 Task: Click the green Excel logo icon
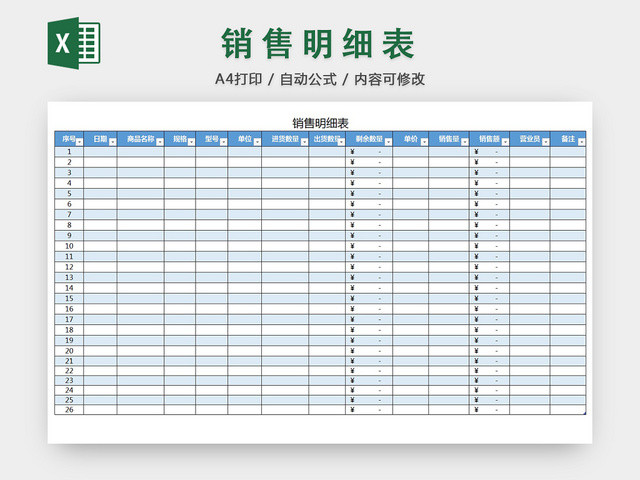[x=74, y=43]
